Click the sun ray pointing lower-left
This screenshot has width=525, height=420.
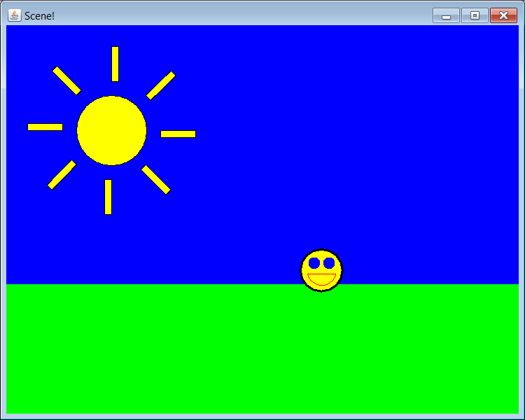62,175
